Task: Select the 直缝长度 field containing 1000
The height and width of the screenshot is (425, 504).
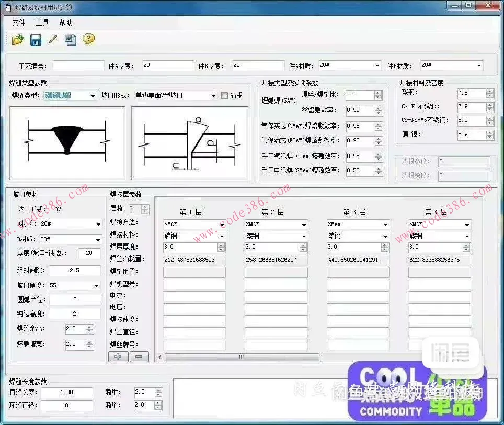Action: click(67, 392)
